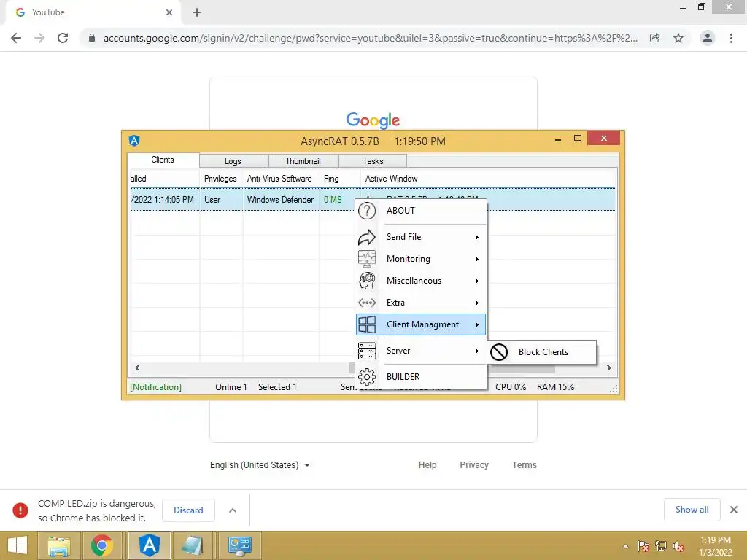Image resolution: width=747 pixels, height=560 pixels.
Task: Switch to Chrome in taskbar
Action: [102, 545]
